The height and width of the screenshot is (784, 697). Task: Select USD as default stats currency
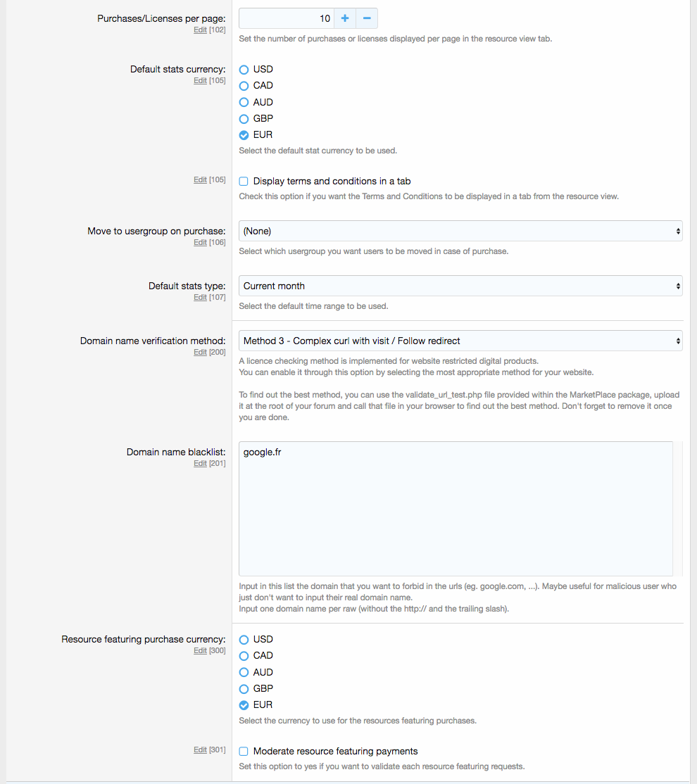tap(244, 70)
